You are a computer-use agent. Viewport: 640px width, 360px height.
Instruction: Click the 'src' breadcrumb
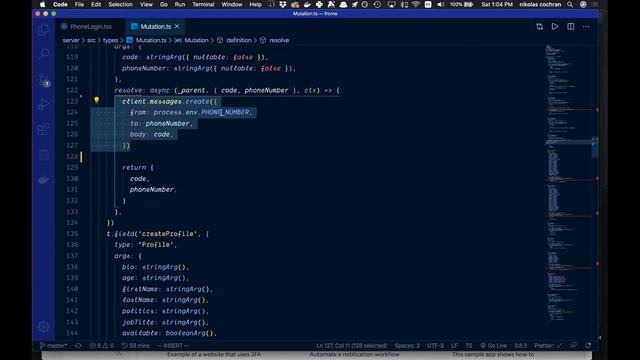(91, 40)
